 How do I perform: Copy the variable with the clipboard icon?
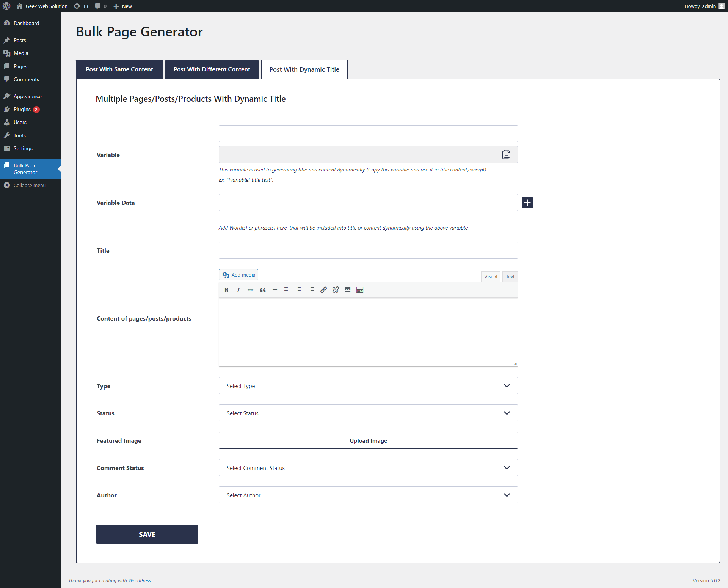coord(506,154)
